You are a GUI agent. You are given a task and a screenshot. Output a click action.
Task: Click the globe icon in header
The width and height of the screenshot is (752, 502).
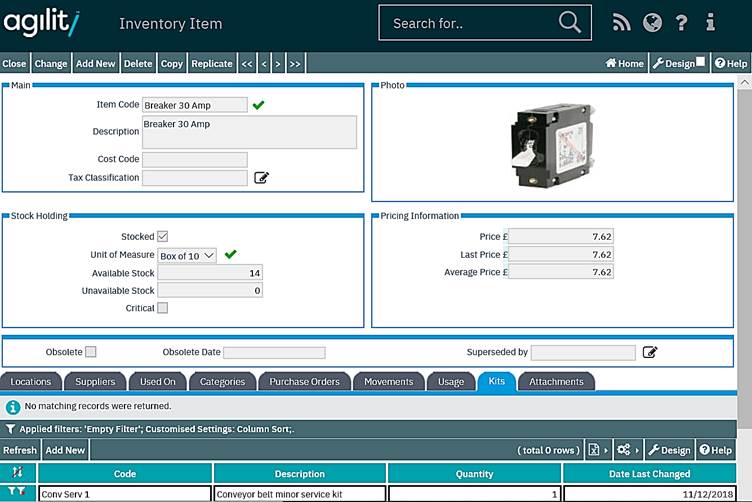[x=652, y=23]
